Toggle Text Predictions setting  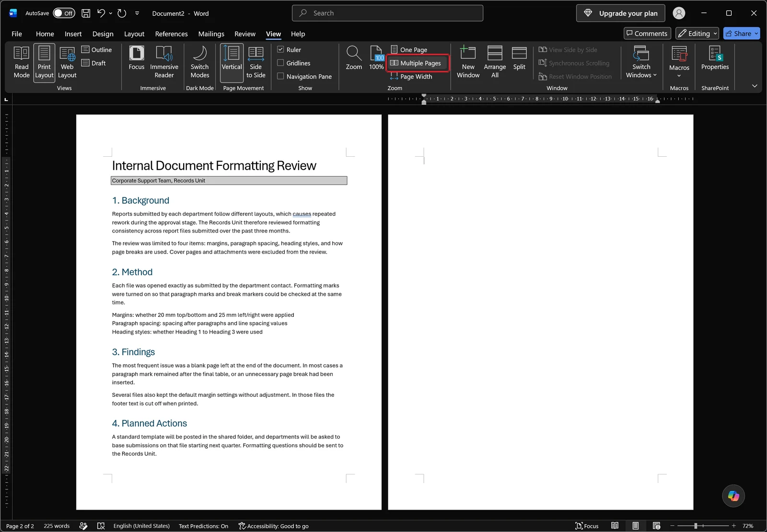point(203,526)
